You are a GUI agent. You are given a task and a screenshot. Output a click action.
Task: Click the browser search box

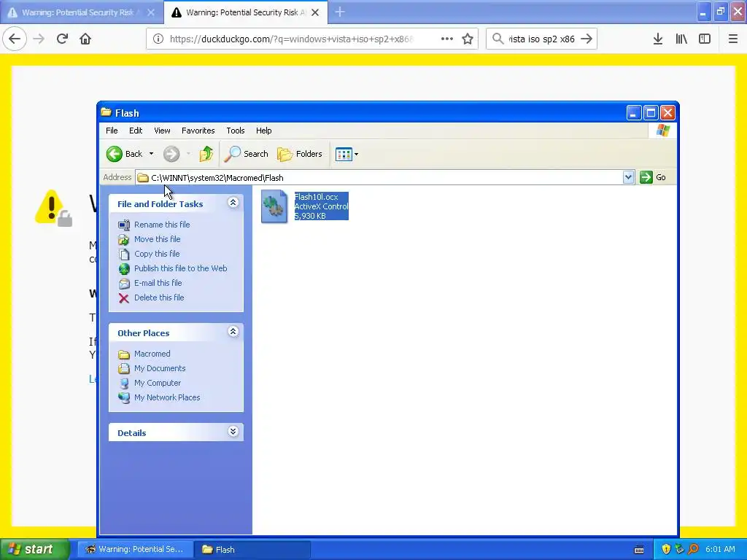click(542, 39)
